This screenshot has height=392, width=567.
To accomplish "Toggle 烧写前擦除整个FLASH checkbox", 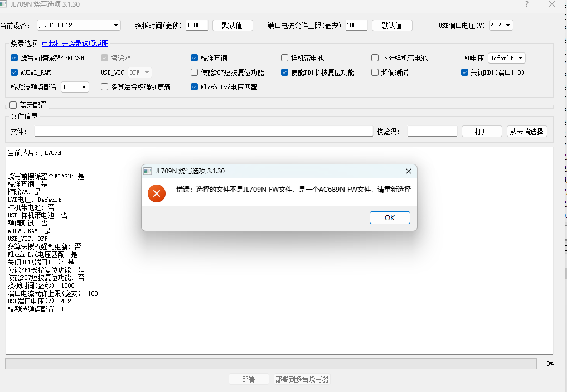I will (14, 58).
